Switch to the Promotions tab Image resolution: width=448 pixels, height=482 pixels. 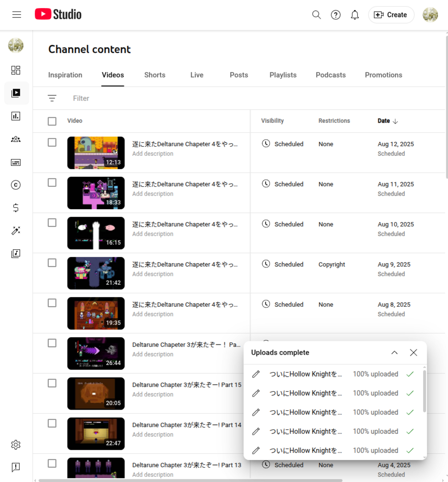[384, 75]
